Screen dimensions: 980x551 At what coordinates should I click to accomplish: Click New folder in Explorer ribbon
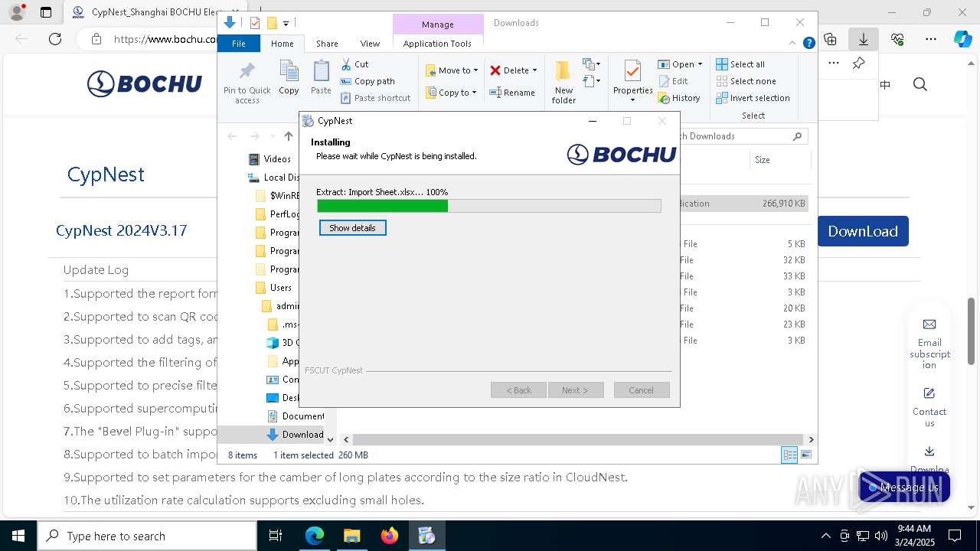click(563, 82)
